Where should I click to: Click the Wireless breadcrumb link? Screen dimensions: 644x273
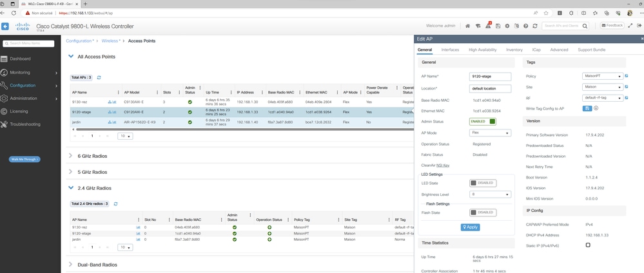coord(110,41)
